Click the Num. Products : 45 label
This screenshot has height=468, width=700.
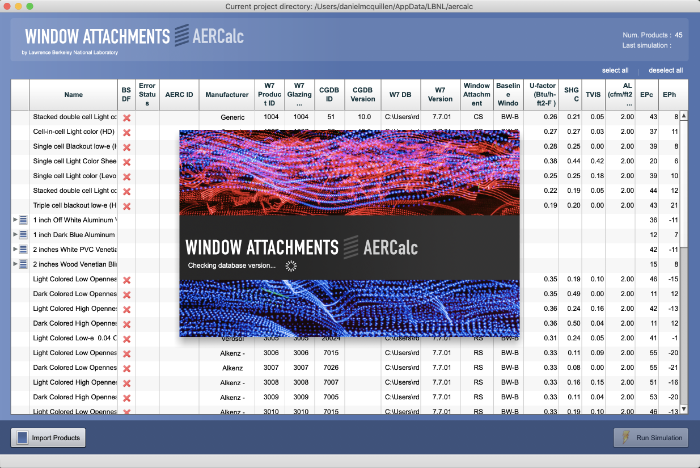(x=652, y=35)
